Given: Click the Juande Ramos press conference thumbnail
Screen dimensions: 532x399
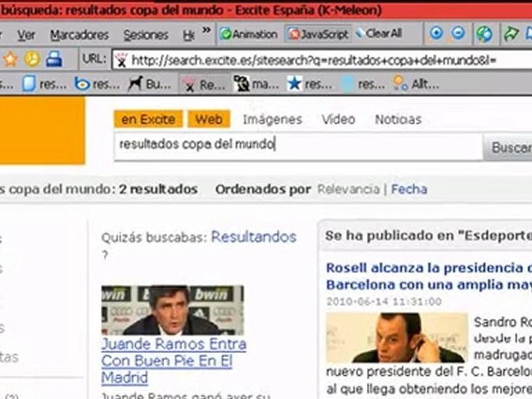Looking at the screenshot, I should pyautogui.click(x=172, y=310).
